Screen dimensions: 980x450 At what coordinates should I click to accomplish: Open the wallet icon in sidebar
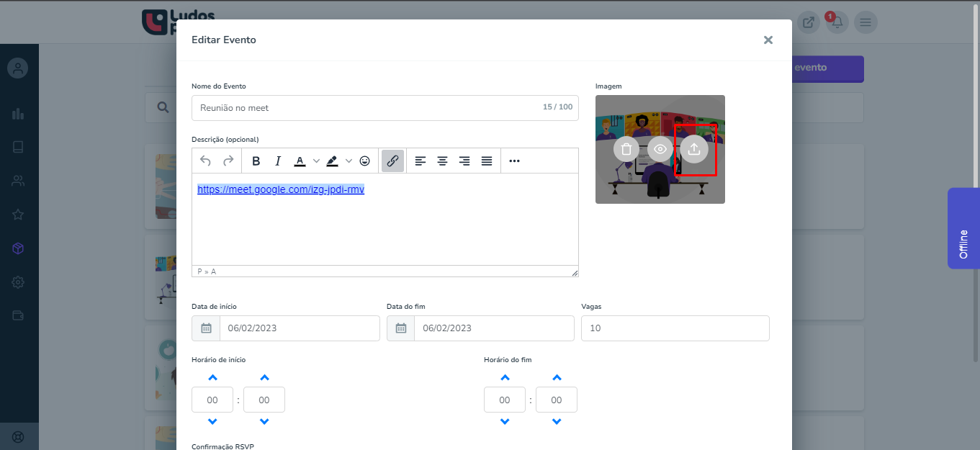tap(19, 315)
